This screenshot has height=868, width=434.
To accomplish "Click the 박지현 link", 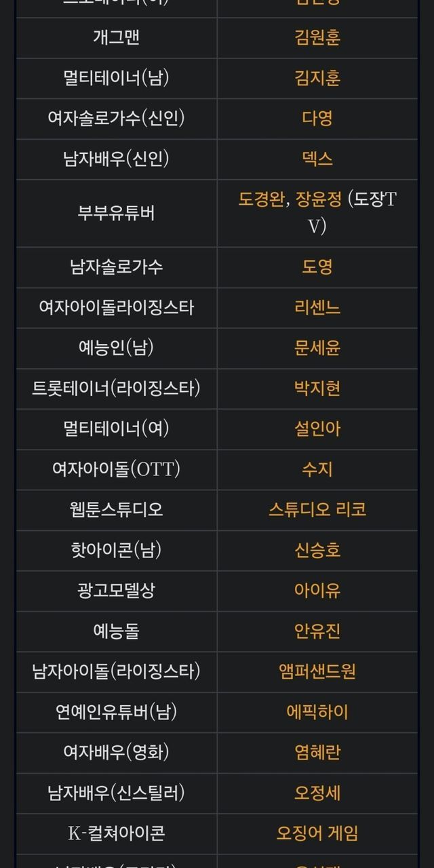I will 317,388.
